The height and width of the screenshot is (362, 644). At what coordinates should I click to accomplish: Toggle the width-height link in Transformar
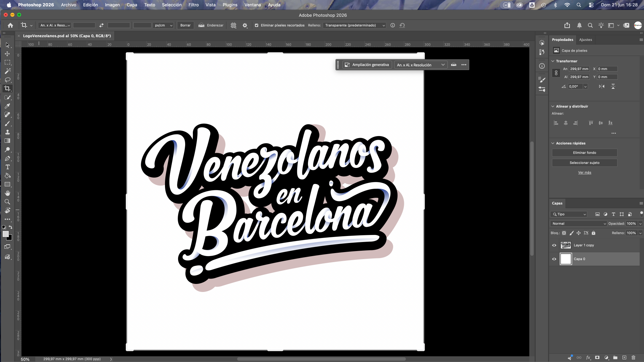click(x=556, y=73)
